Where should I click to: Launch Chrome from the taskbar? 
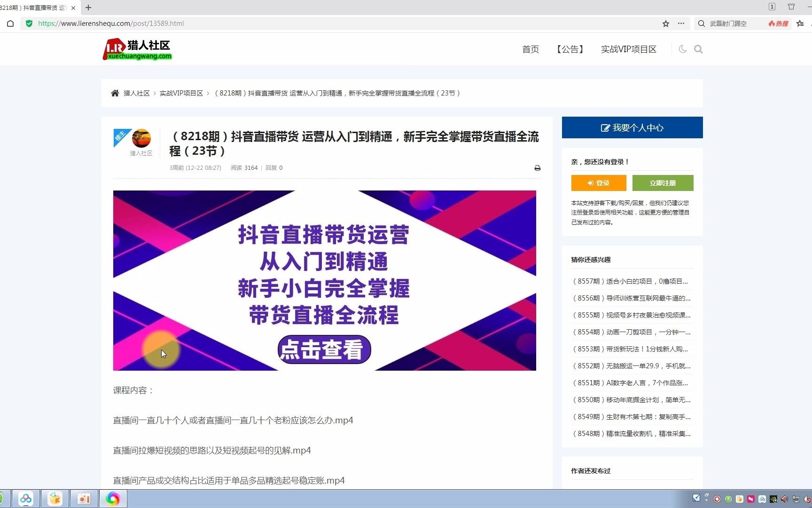click(x=113, y=499)
